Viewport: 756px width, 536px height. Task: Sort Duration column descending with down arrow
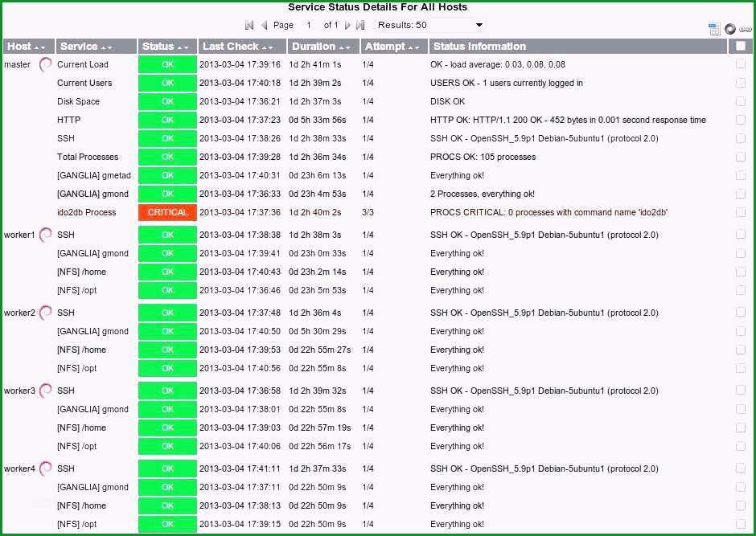(x=347, y=47)
